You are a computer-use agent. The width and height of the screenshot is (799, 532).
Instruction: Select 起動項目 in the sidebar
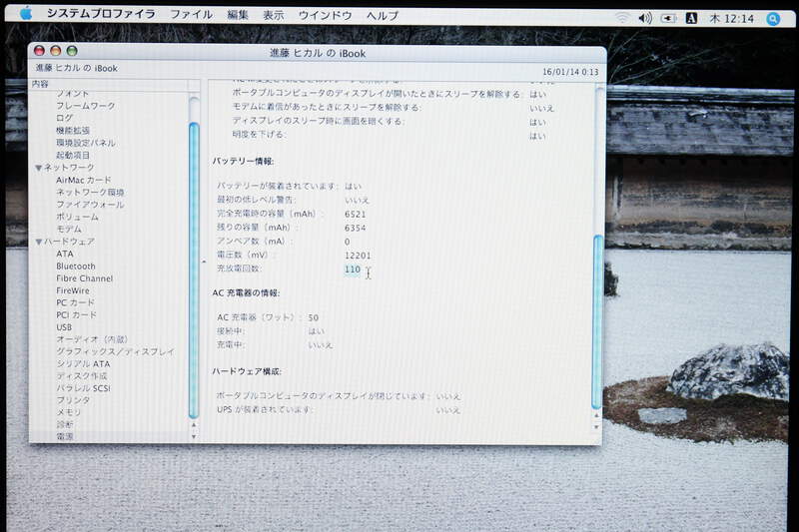click(x=73, y=155)
